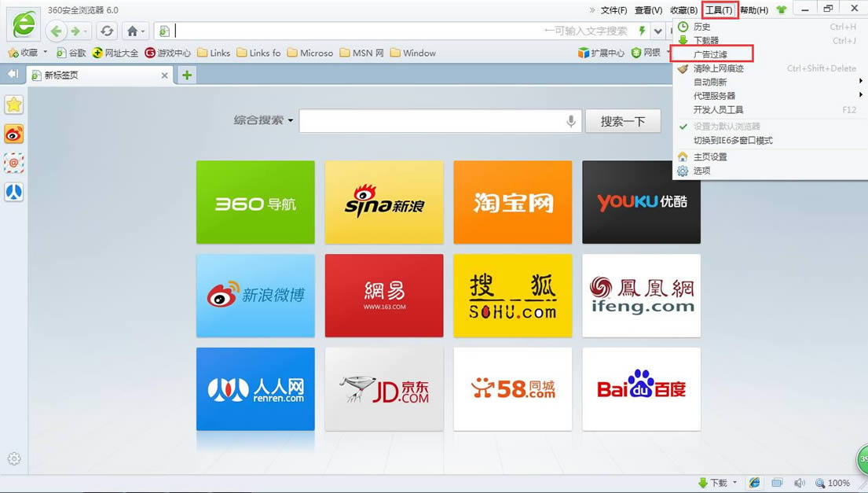
Task: Open the 網易 163.com tile
Action: click(384, 296)
